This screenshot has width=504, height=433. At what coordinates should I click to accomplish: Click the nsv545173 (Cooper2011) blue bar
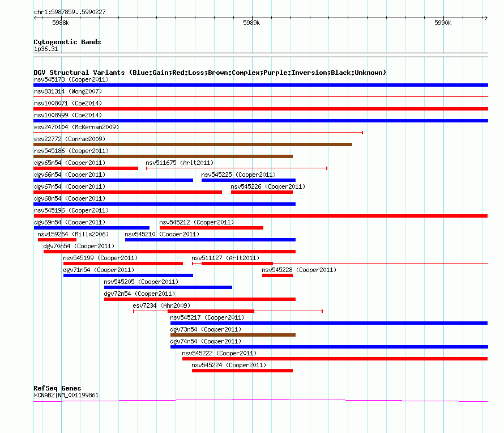pyautogui.click(x=260, y=85)
